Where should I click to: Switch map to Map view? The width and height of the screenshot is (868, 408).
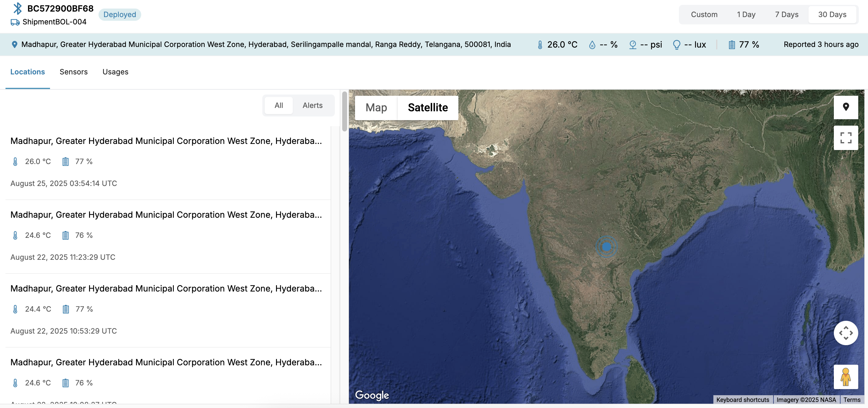point(376,108)
